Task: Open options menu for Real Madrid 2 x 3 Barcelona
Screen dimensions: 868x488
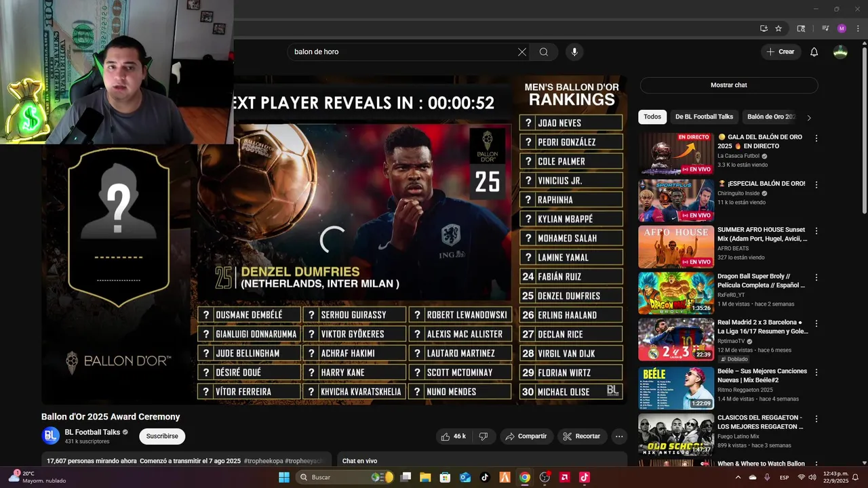Action: pos(816,324)
